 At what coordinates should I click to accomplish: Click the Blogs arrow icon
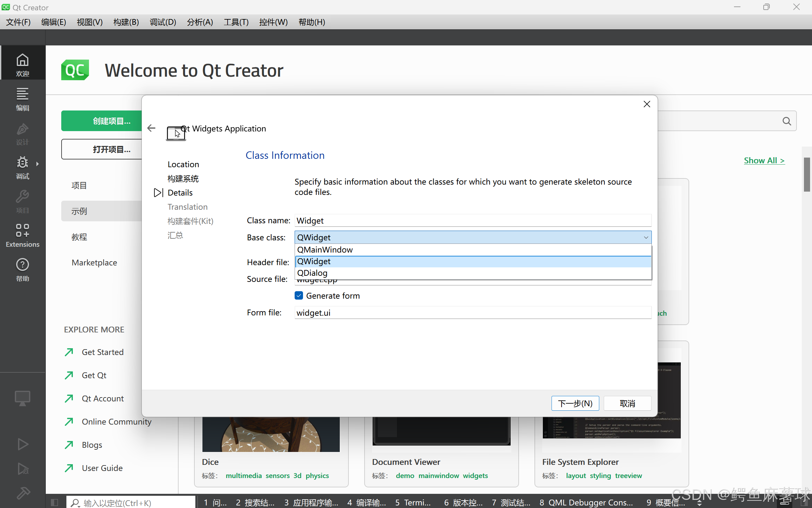69,445
